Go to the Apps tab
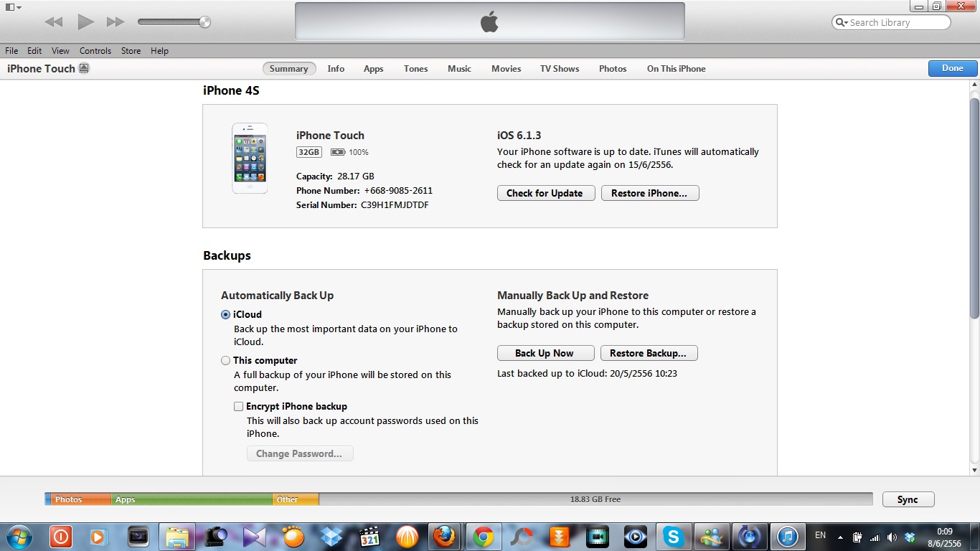Viewport: 980px width, 551px height. click(374, 69)
